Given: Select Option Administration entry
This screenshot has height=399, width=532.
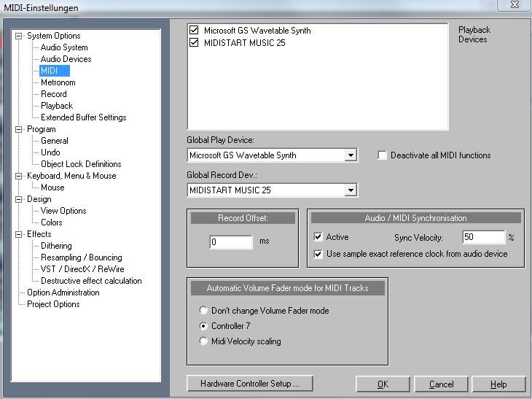Looking at the screenshot, I should (x=63, y=293).
